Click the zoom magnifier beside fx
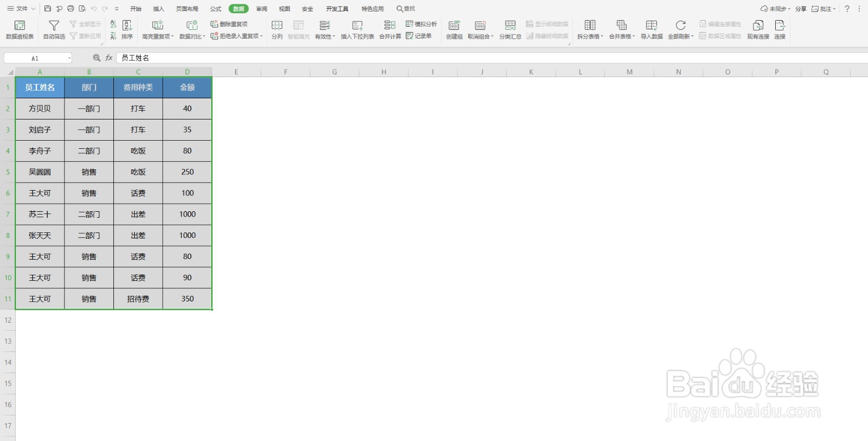Screen dimensions: 868x441 pyautogui.click(x=97, y=58)
